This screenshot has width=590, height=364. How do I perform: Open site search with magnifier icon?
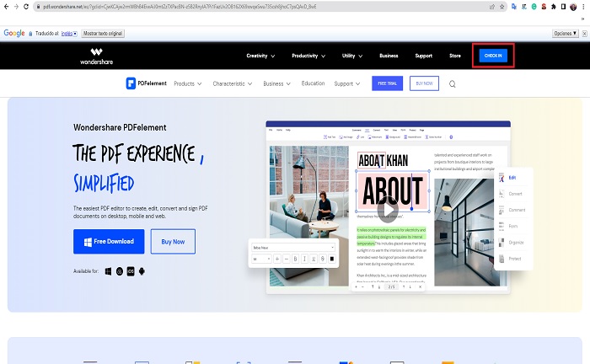453,84
